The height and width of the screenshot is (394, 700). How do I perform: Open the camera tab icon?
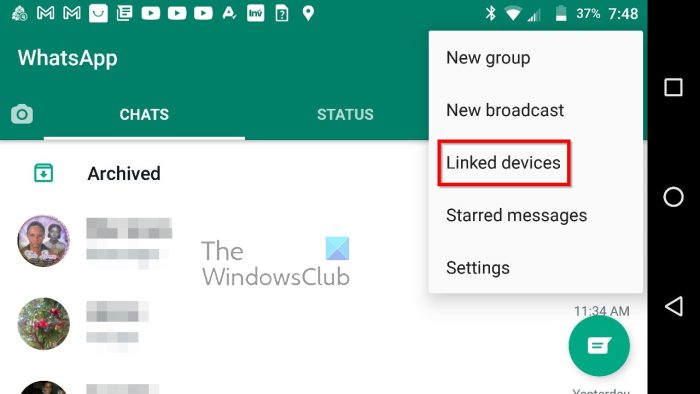coord(22,114)
